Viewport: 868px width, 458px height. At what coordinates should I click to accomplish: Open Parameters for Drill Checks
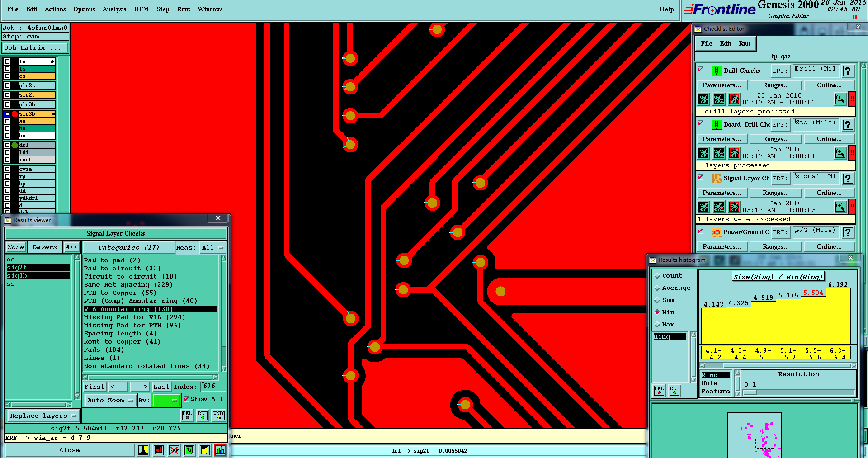[x=722, y=85]
